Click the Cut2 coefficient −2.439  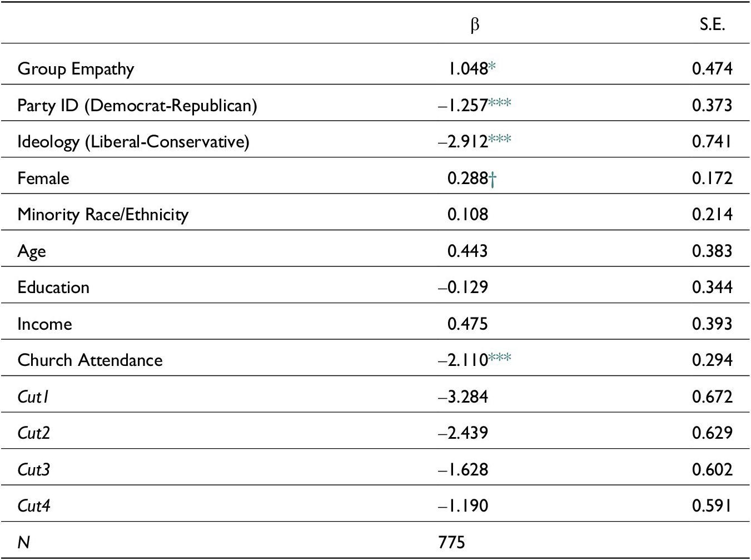(x=463, y=433)
